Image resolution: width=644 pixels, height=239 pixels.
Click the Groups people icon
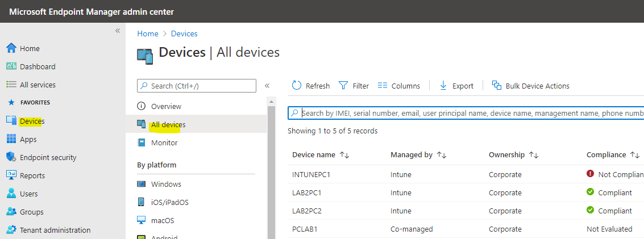(x=11, y=212)
